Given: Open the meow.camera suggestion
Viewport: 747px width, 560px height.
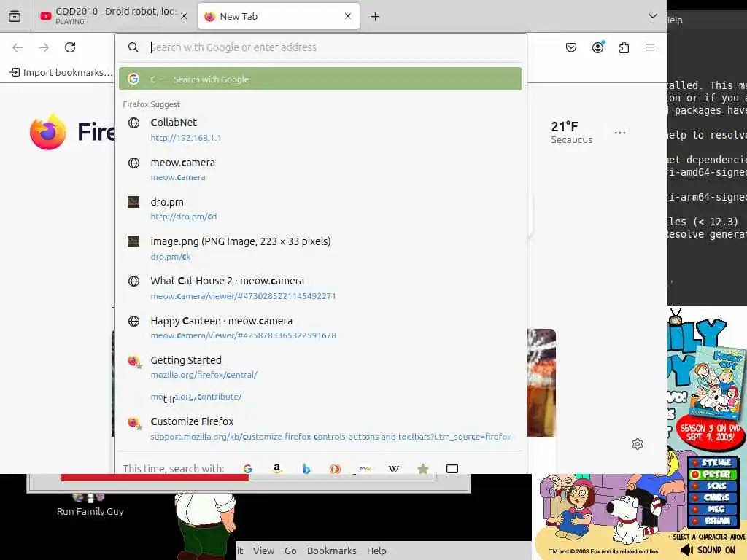Looking at the screenshot, I should pos(320,169).
